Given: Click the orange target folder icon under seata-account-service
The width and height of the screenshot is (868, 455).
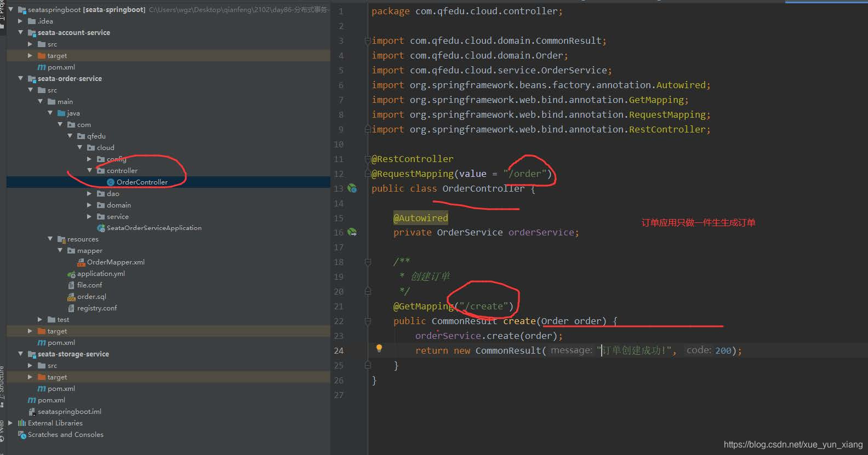Looking at the screenshot, I should [x=42, y=56].
